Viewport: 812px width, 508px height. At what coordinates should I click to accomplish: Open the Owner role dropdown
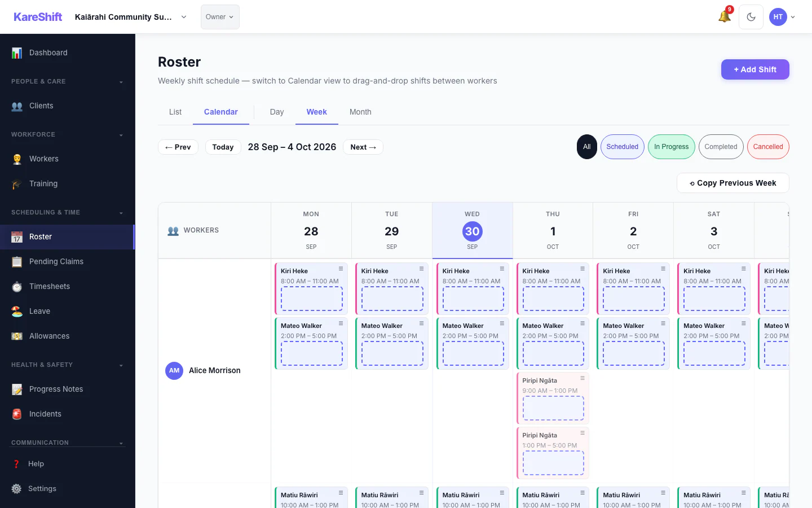point(220,17)
